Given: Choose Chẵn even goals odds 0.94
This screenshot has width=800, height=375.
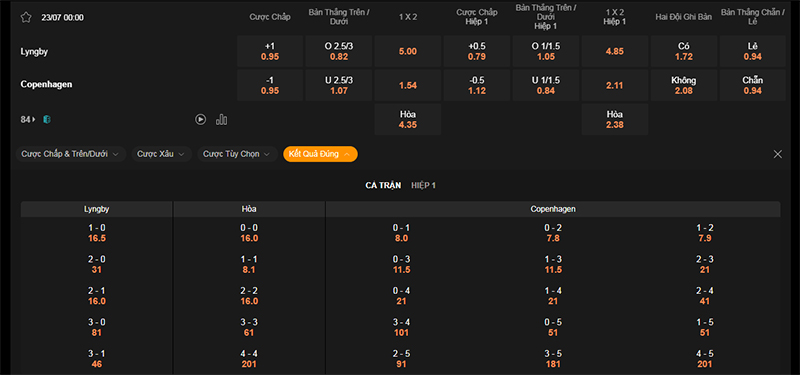Looking at the screenshot, I should tap(753, 85).
